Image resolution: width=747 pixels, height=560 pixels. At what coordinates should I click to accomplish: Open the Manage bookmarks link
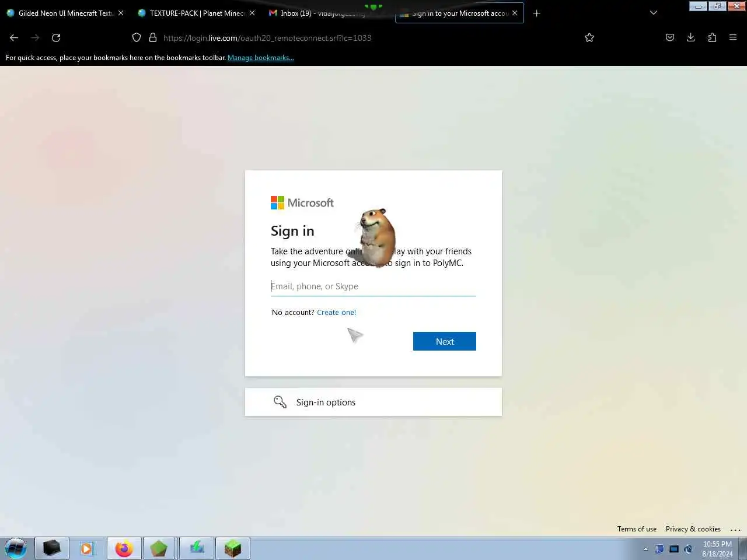261,58
